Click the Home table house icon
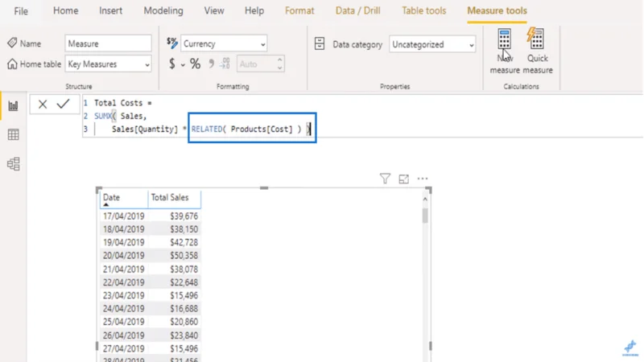The image size is (644, 362). (12, 64)
